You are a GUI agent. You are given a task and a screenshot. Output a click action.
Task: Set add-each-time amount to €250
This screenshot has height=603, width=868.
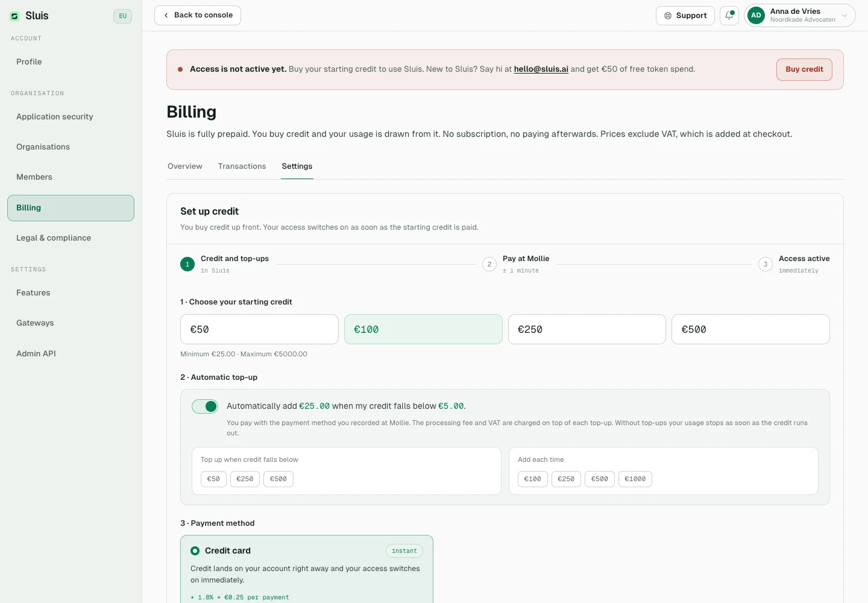[x=566, y=479]
